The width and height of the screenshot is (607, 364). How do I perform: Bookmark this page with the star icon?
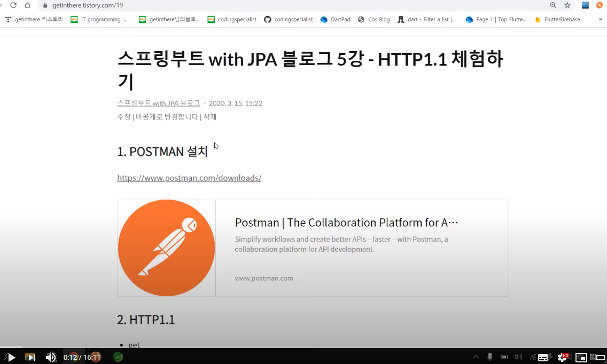pos(567,5)
